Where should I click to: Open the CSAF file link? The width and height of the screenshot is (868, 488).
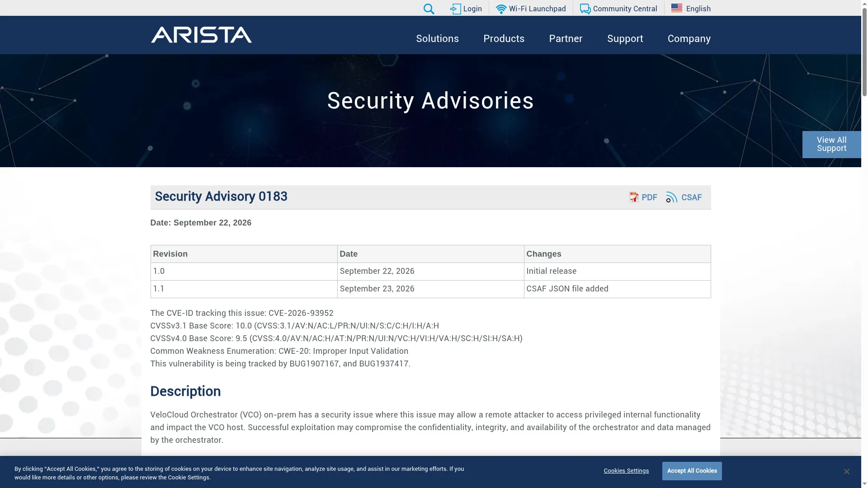[691, 197]
